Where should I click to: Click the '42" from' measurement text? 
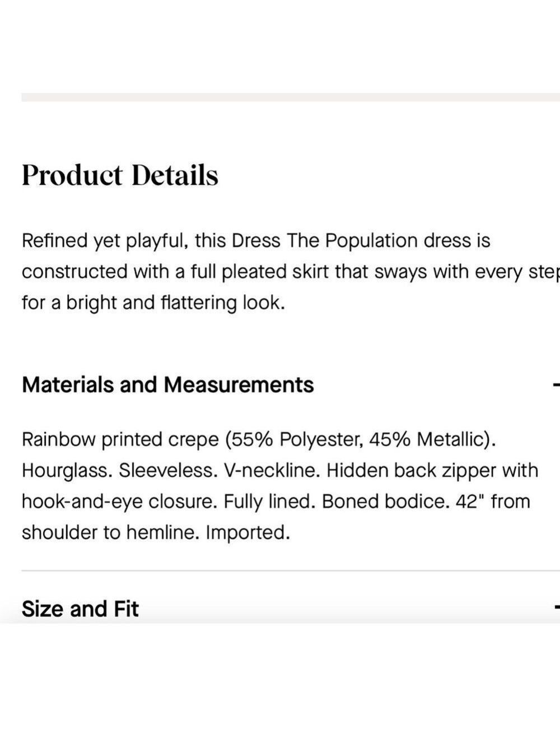493,501
